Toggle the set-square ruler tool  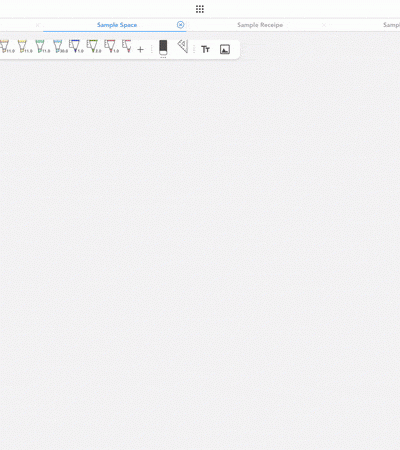pyautogui.click(x=183, y=46)
